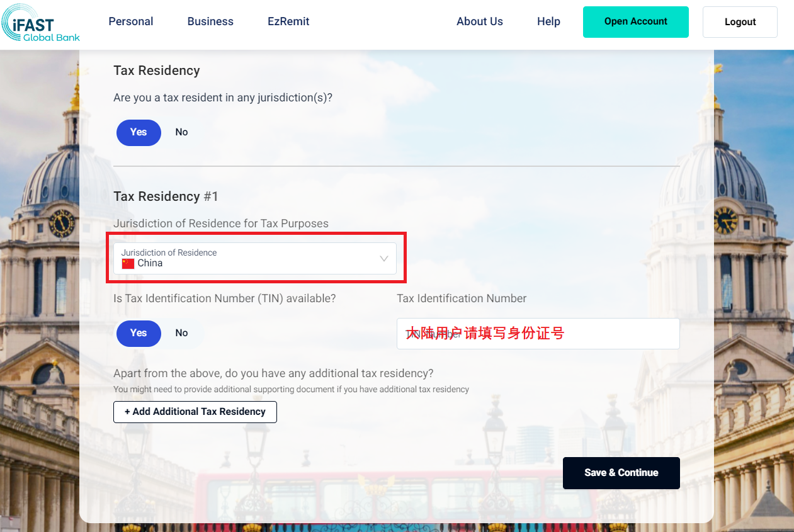Click the selected China value in dropdown
Image resolution: width=794 pixels, height=532 pixels.
pyautogui.click(x=150, y=264)
